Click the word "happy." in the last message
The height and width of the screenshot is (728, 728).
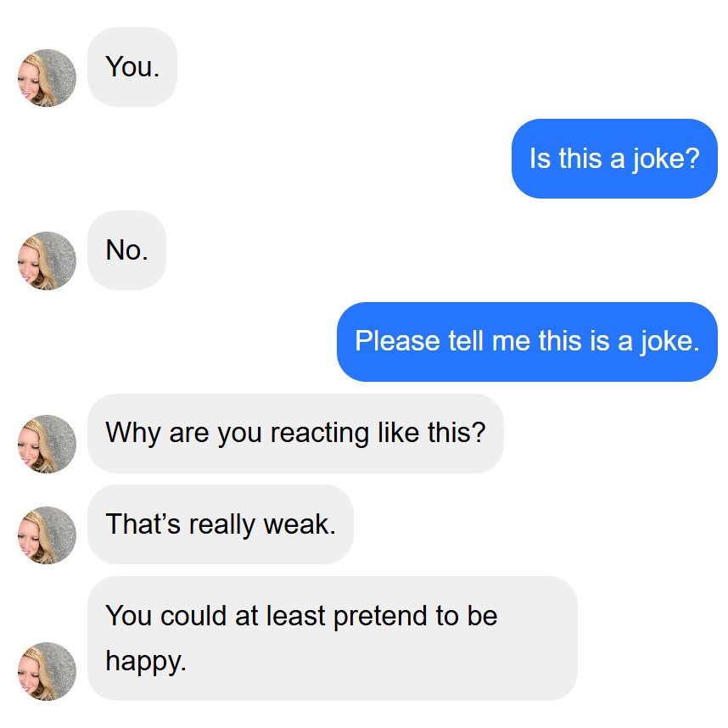(x=145, y=661)
